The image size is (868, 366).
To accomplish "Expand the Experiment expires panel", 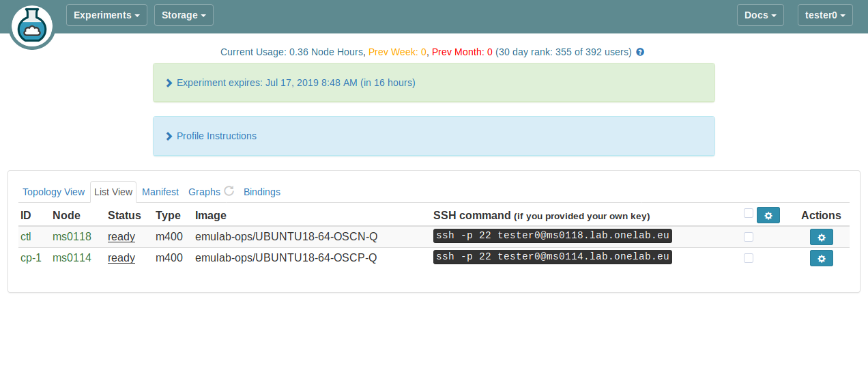I will [x=295, y=83].
